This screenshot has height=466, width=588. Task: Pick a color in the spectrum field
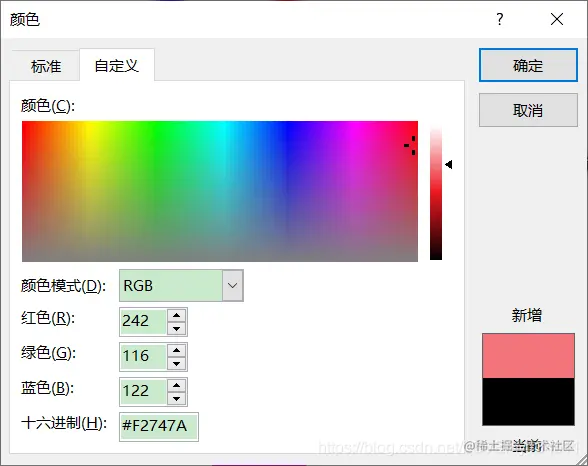click(x=220, y=191)
